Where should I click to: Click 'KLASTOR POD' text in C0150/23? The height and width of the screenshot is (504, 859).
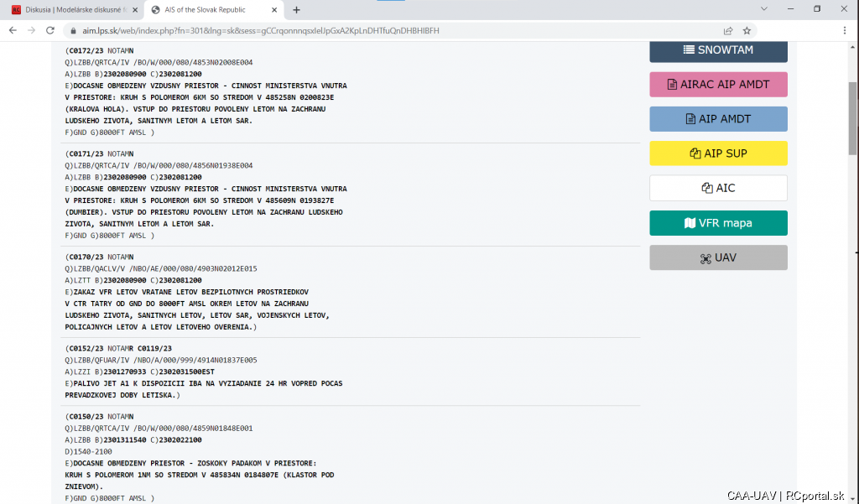pos(310,475)
